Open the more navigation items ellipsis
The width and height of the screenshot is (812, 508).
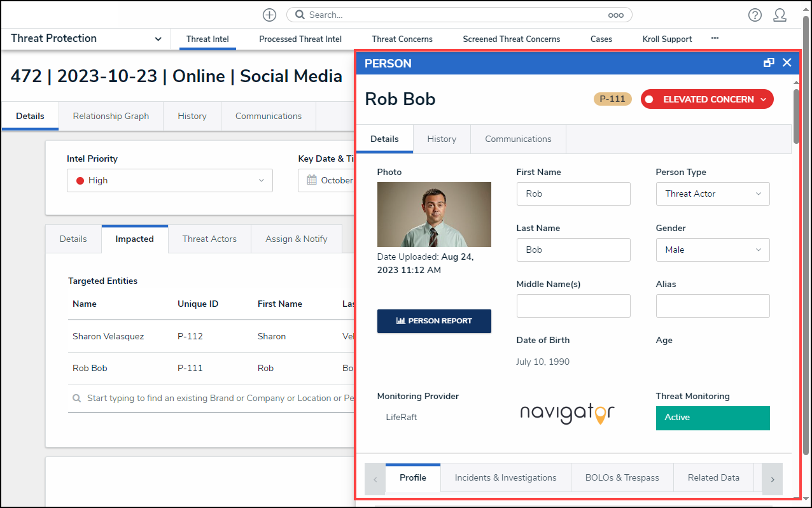coord(715,39)
